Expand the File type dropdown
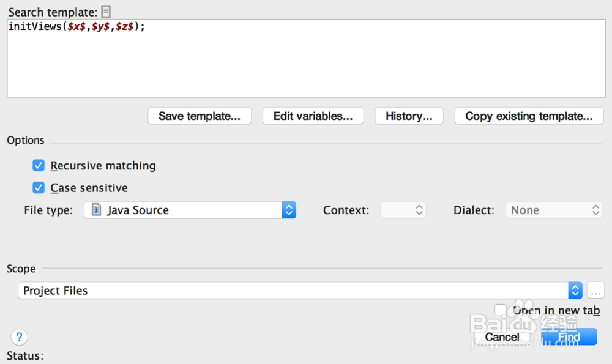The width and height of the screenshot is (612, 364). [x=289, y=210]
